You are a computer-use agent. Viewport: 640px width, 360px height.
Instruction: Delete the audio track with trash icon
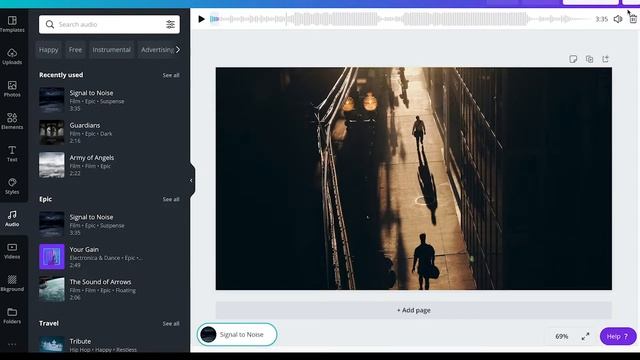(x=633, y=19)
